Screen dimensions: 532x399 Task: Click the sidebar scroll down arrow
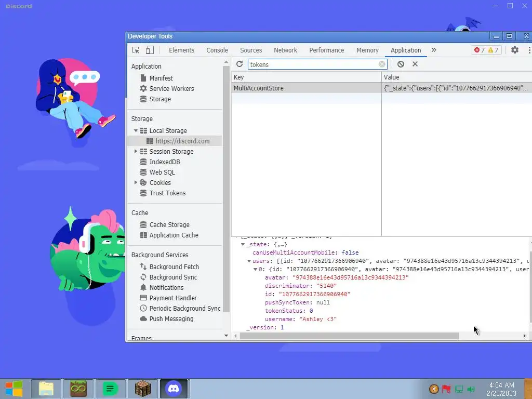point(227,336)
